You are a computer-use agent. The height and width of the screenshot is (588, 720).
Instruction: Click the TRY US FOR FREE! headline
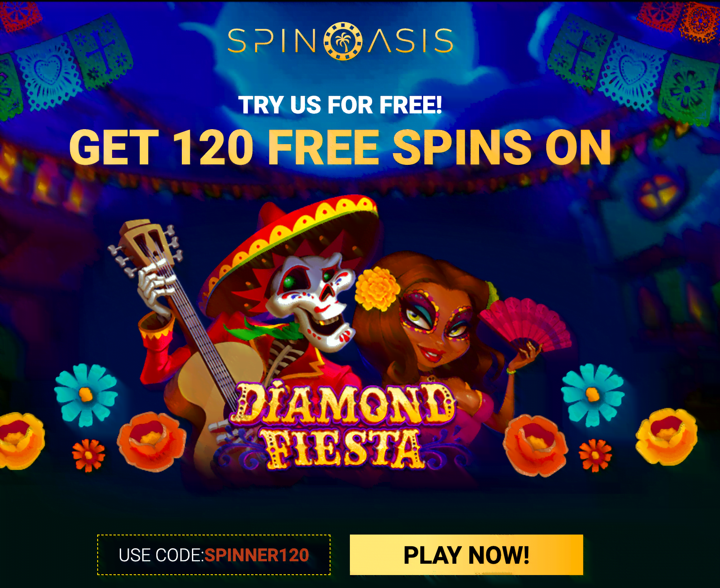(340, 105)
